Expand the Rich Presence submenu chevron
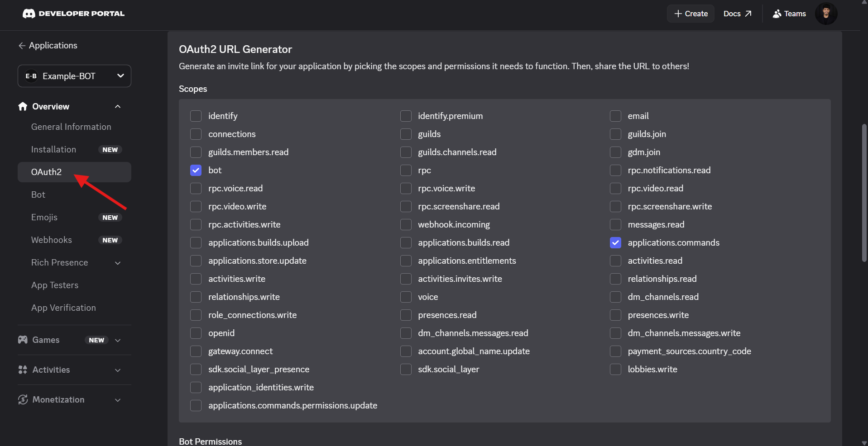This screenshot has height=446, width=868. 118,263
